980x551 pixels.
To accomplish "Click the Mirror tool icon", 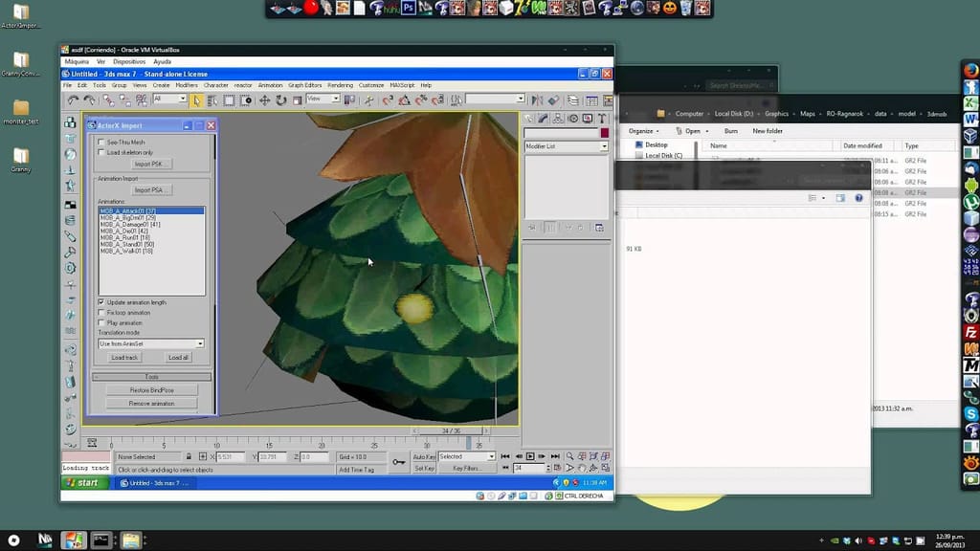I will [x=537, y=99].
